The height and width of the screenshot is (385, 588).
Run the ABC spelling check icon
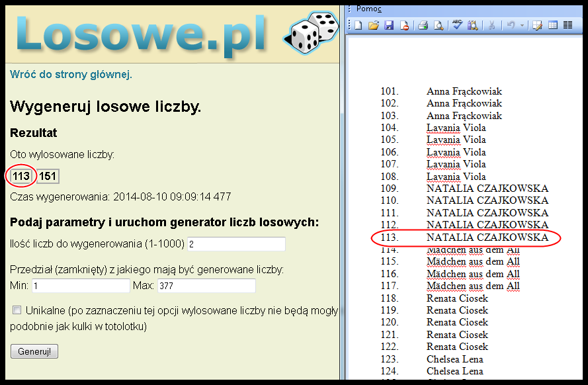point(457,24)
